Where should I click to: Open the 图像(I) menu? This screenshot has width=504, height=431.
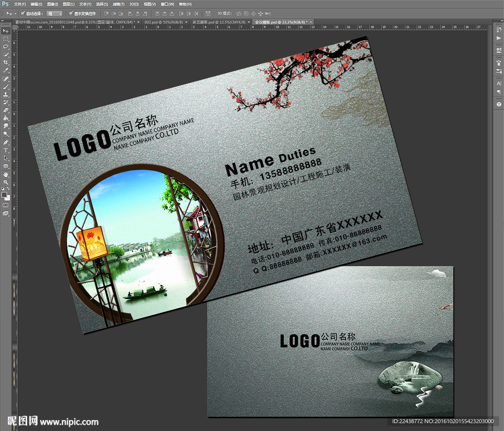(52, 4)
